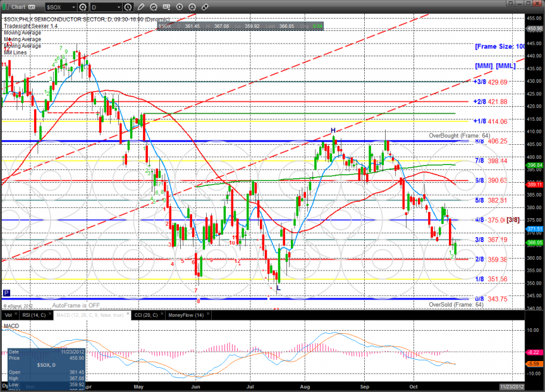Close the Vol indicator tab
This screenshot has width=545, height=392.
tap(16, 314)
